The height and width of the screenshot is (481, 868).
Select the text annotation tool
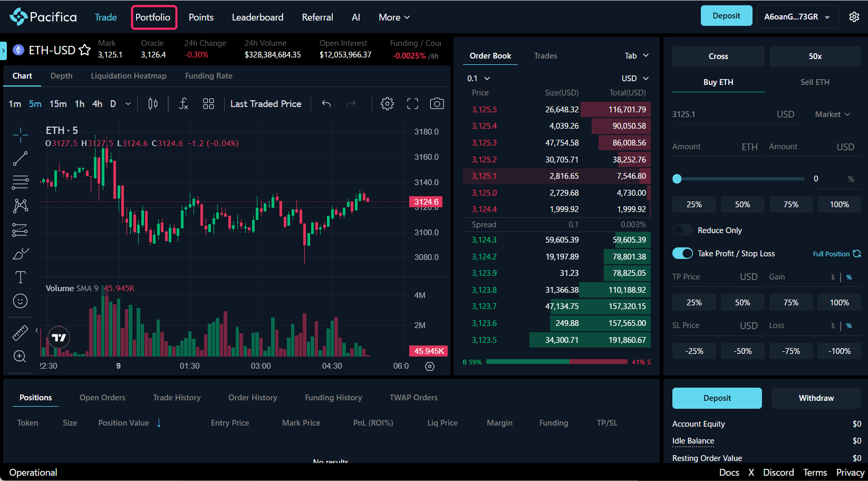[20, 277]
